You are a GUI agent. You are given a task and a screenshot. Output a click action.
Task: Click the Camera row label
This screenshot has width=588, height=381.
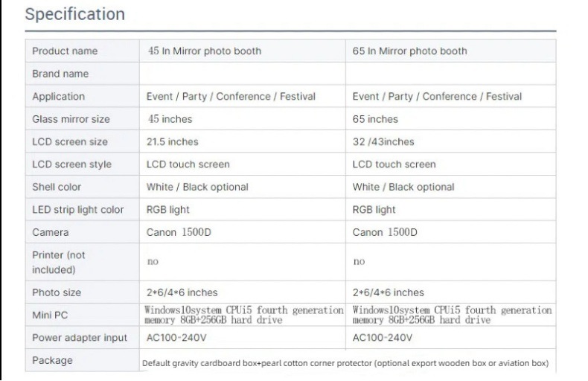click(51, 233)
